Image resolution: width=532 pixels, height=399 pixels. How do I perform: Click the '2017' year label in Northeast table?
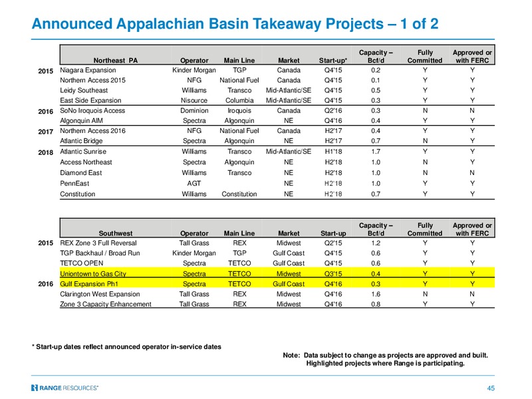[45, 132]
